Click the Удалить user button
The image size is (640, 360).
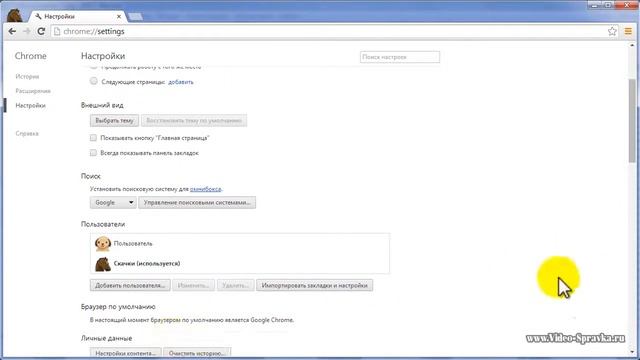coord(236,285)
